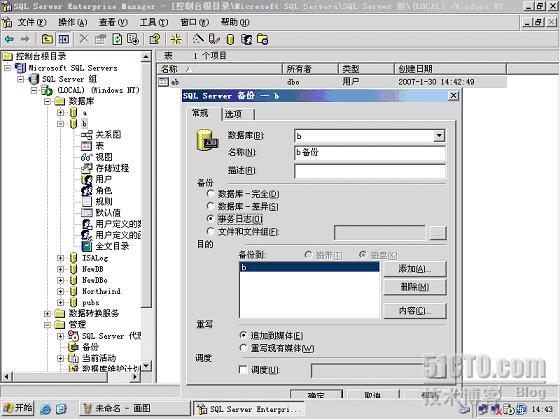Click the Run wizard toolbar icon
560x420 pixels.
(198, 39)
